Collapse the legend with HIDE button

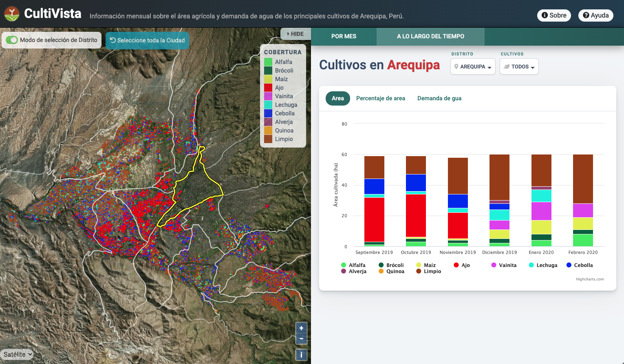(295, 34)
